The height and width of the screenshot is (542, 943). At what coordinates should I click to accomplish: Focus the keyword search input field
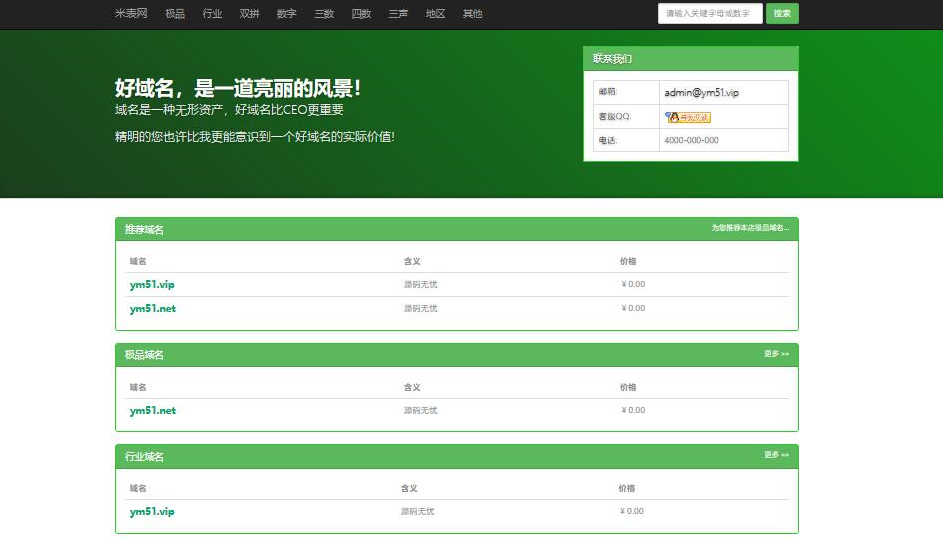[709, 14]
